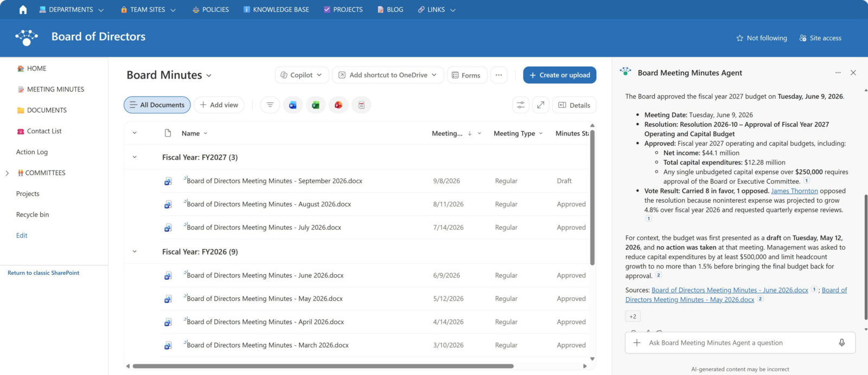The image size is (868, 375).
Task: Filter documents by PDF file type
Action: tap(361, 105)
